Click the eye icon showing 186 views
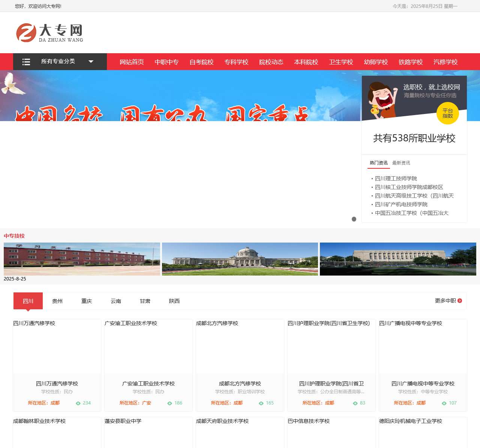 coord(169,403)
